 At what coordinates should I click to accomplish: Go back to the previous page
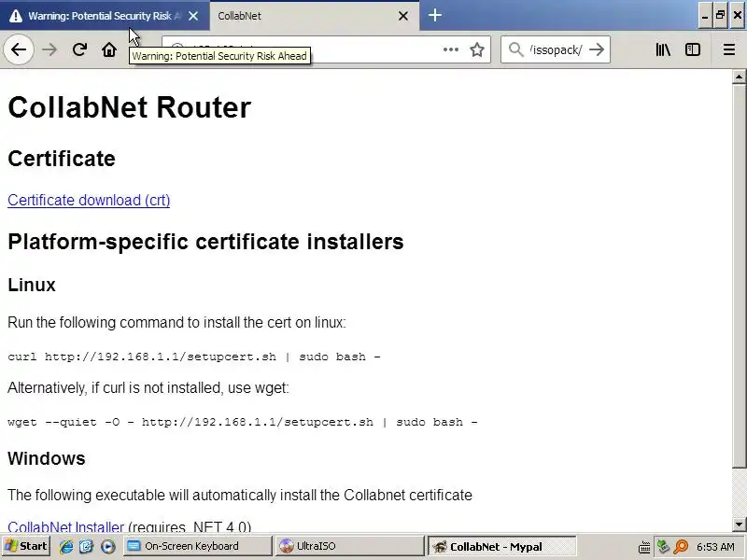pyautogui.click(x=18, y=49)
